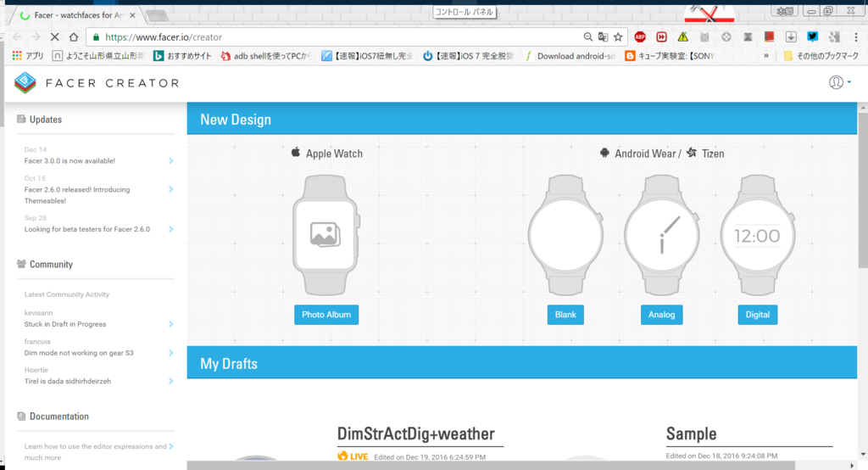Open 'Tirel is dada sidhirhdeirzeh' post
Screen dimensions: 868x470
coord(68,381)
